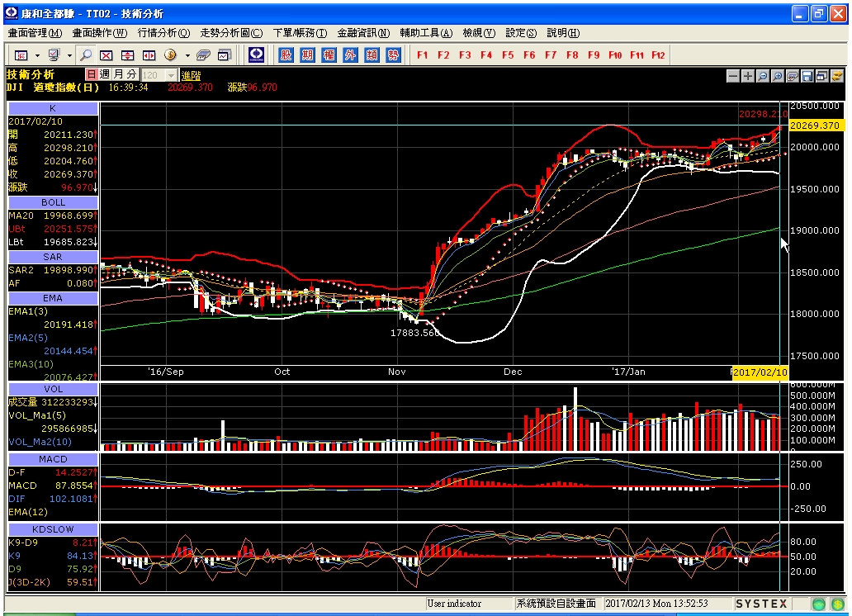
Task: Click the vertical split arrows toolbar icon
Action: coord(128,55)
